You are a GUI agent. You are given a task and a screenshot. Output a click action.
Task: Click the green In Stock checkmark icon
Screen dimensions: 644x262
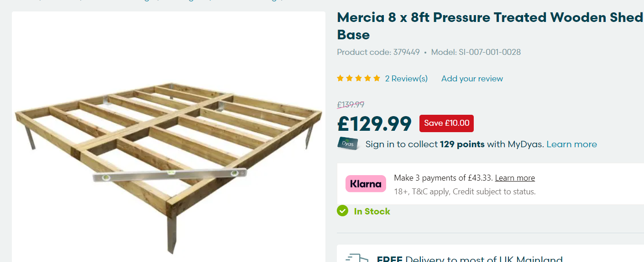pyautogui.click(x=342, y=211)
